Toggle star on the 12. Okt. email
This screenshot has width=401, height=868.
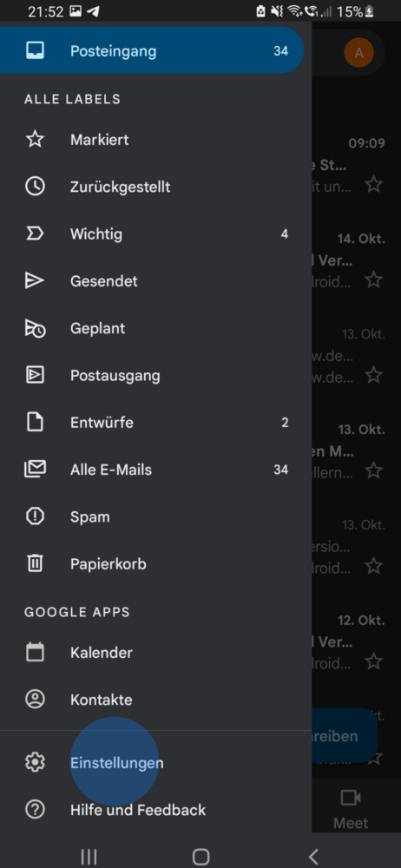374,661
